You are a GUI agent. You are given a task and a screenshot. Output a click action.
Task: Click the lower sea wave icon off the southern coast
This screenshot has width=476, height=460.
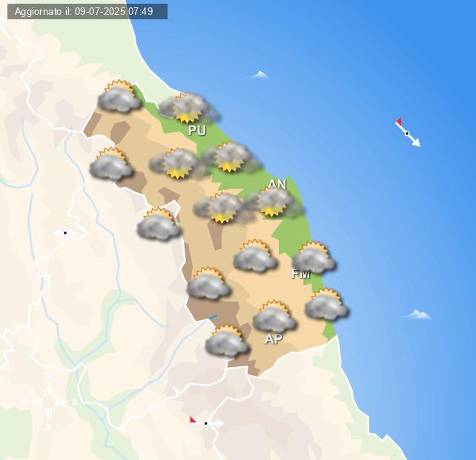(418, 315)
